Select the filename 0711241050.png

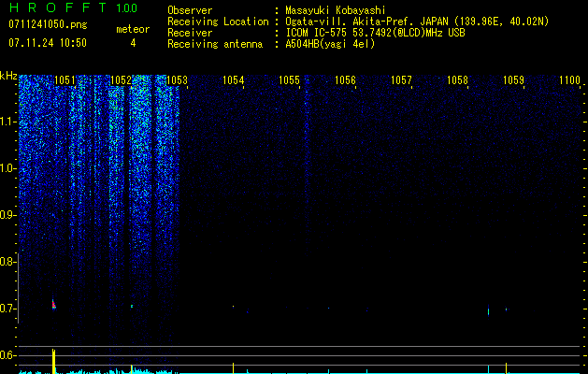pyautogui.click(x=48, y=24)
